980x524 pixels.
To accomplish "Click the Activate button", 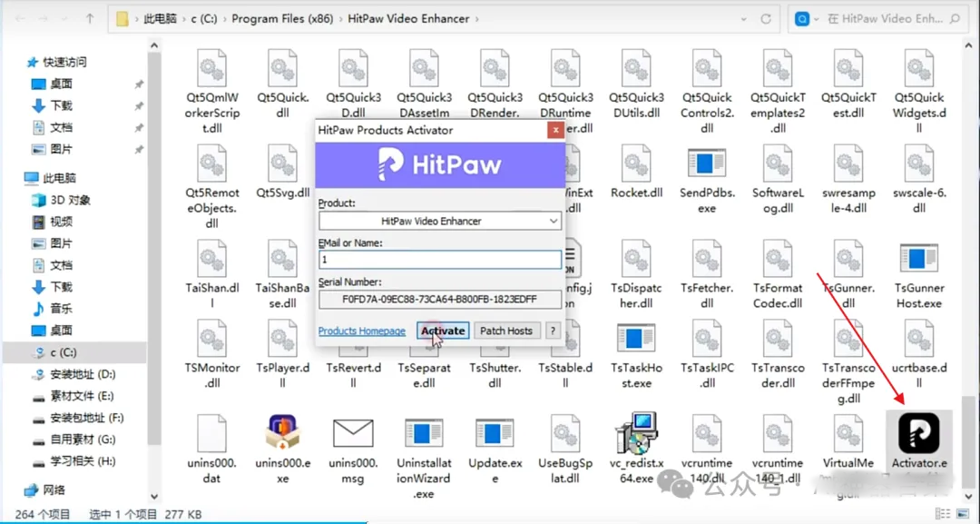I will tap(443, 331).
